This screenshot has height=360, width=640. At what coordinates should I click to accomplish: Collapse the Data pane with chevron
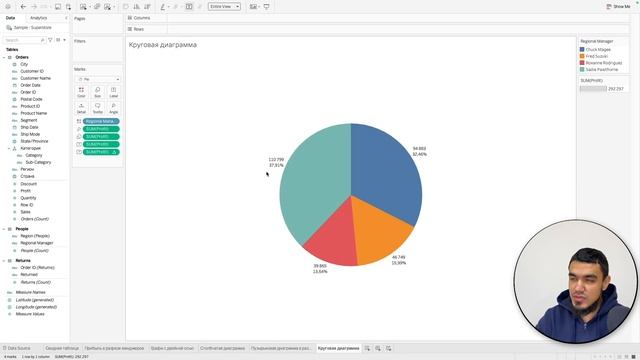point(66,18)
